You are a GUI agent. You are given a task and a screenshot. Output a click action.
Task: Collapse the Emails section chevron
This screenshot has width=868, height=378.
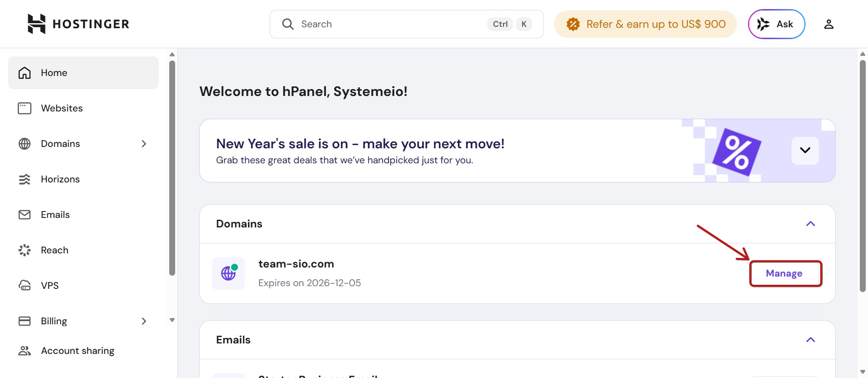click(810, 340)
